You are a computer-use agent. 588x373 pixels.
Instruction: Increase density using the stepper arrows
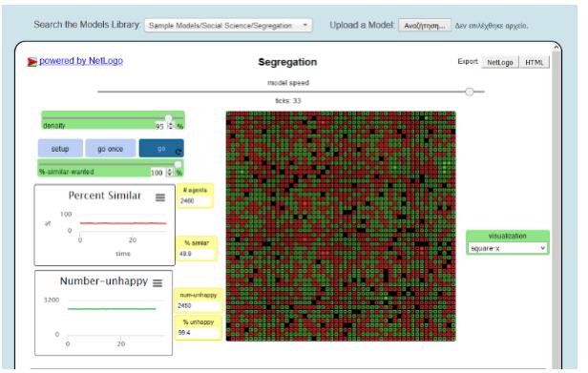coord(170,124)
